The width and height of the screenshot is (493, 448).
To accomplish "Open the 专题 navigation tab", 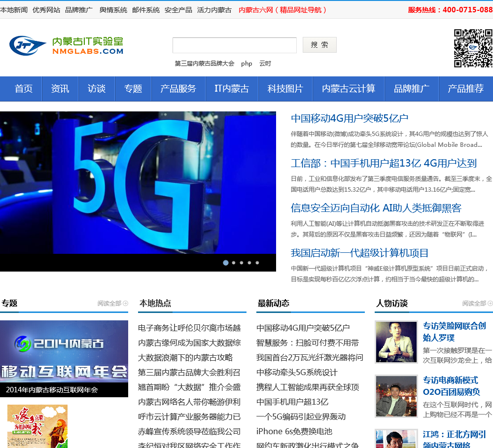I will pos(133,89).
